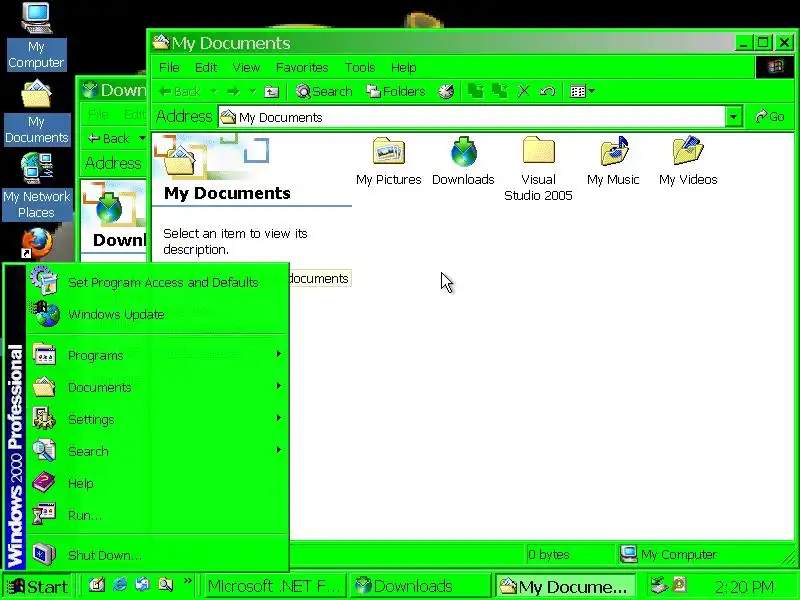Screen dimensions: 800x600
Task: Open the Forward history dropdown arrow
Action: (x=253, y=92)
